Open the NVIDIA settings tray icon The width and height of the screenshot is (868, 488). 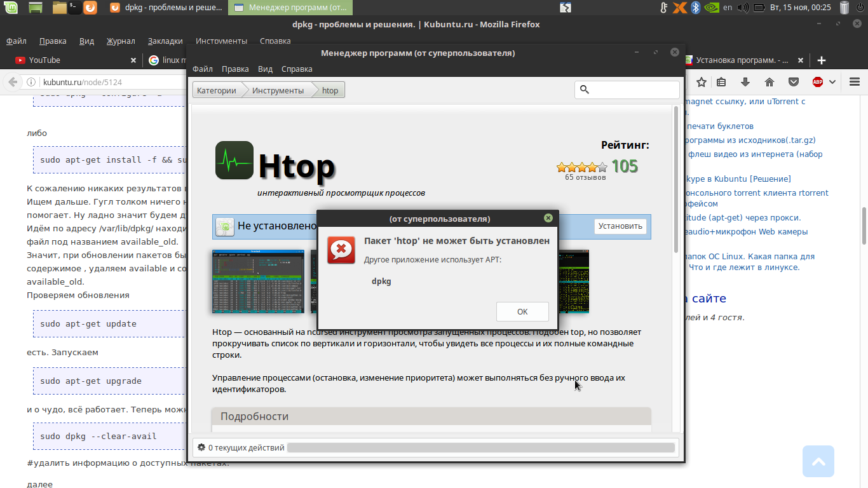pyautogui.click(x=712, y=8)
